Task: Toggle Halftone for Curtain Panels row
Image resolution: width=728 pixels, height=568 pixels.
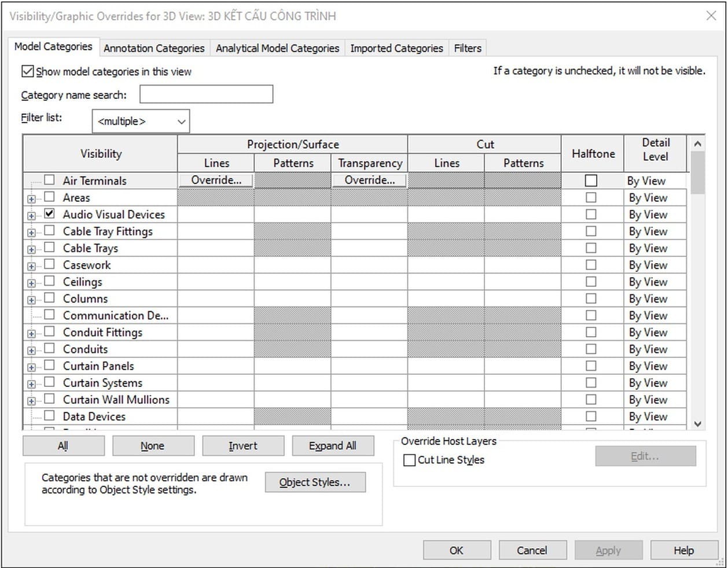Action: coord(591,366)
